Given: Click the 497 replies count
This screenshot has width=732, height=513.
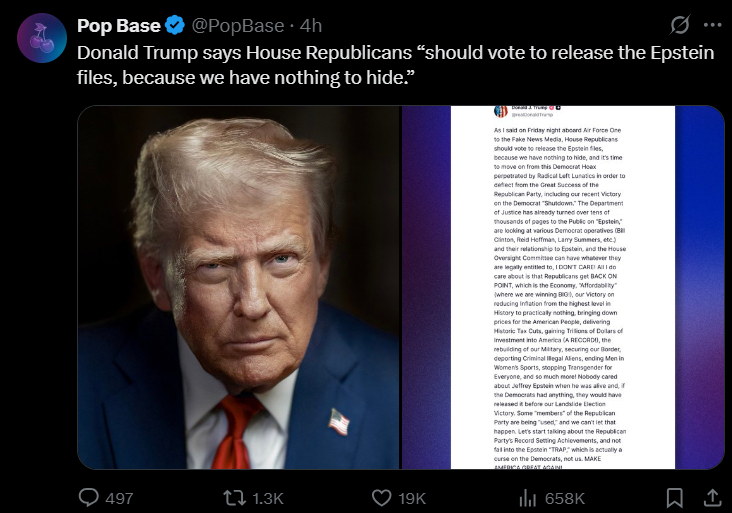Looking at the screenshot, I should click(120, 499).
